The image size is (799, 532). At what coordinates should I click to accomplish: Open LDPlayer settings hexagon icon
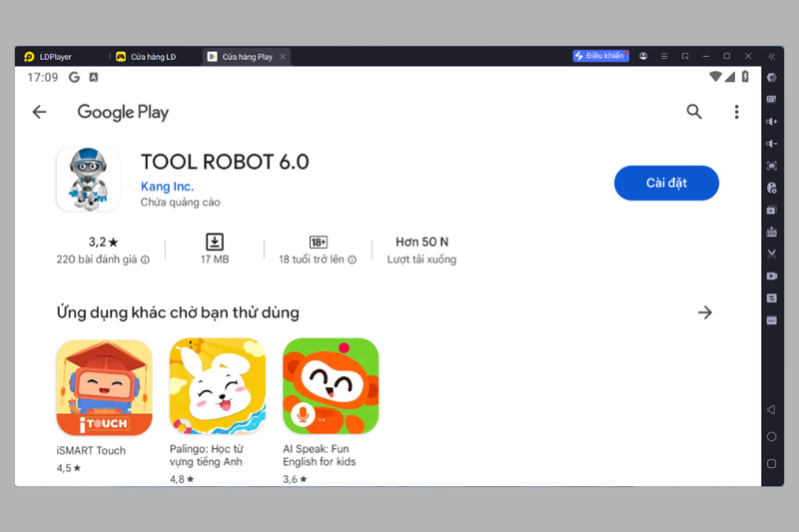pos(772,78)
